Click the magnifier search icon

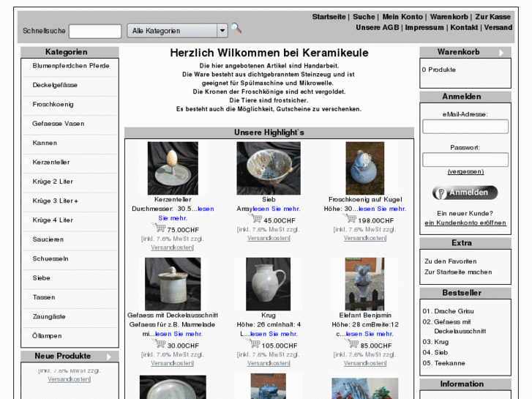point(236,29)
